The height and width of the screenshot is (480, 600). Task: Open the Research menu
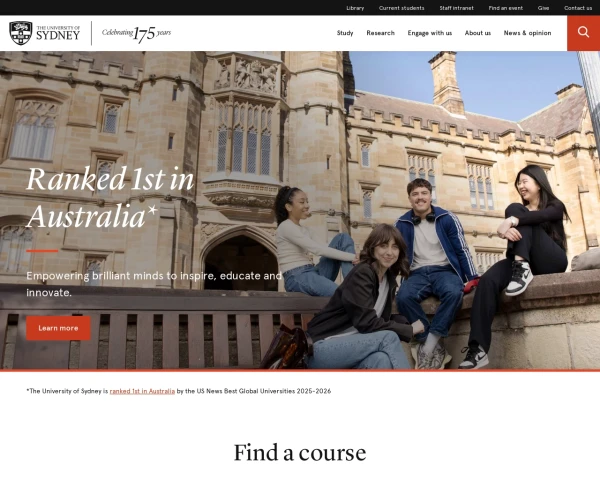tap(380, 33)
